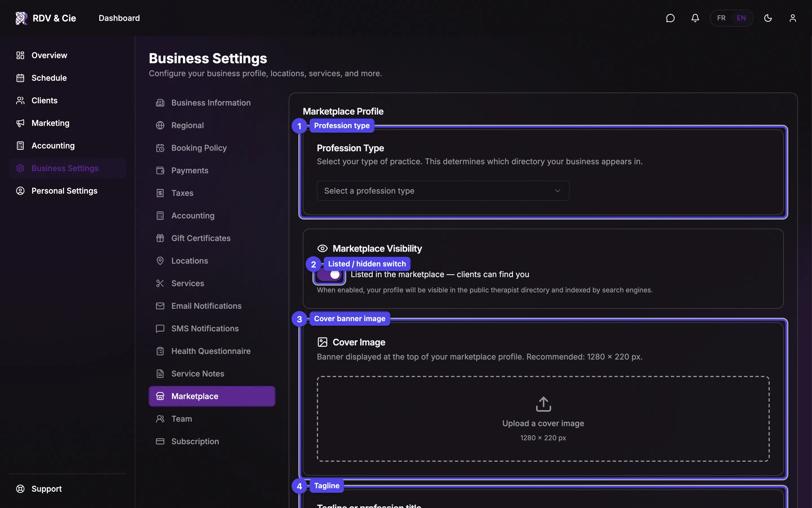Screen dimensions: 812x508
Task: Open Services settings
Action: [212, 283]
